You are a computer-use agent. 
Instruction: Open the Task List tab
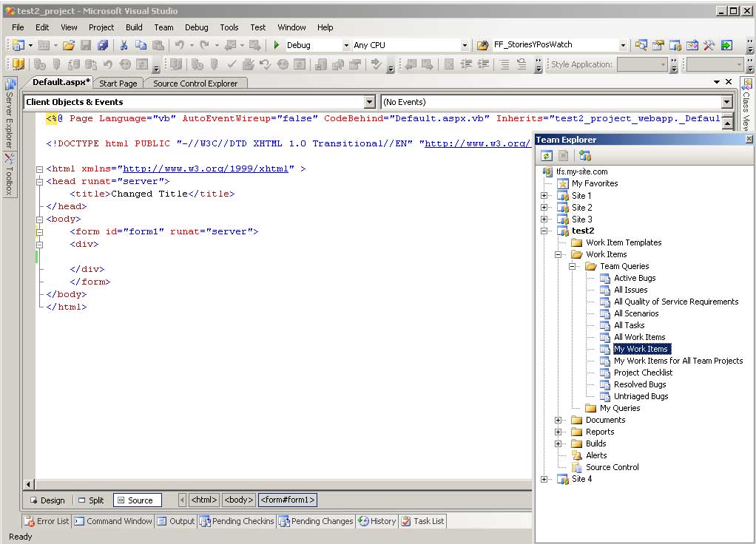tap(423, 521)
